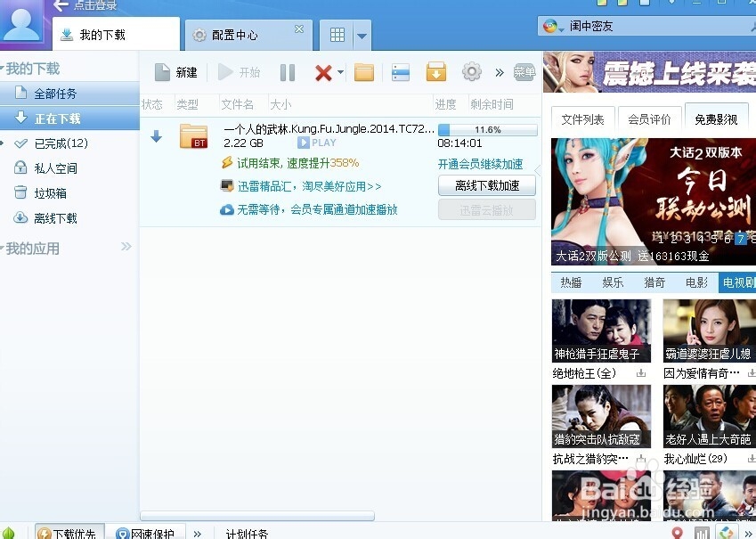This screenshot has height=539, width=756.
Task: Open the 霸道婆婆狂虐儿媳 video thumbnail
Action: pos(709,331)
